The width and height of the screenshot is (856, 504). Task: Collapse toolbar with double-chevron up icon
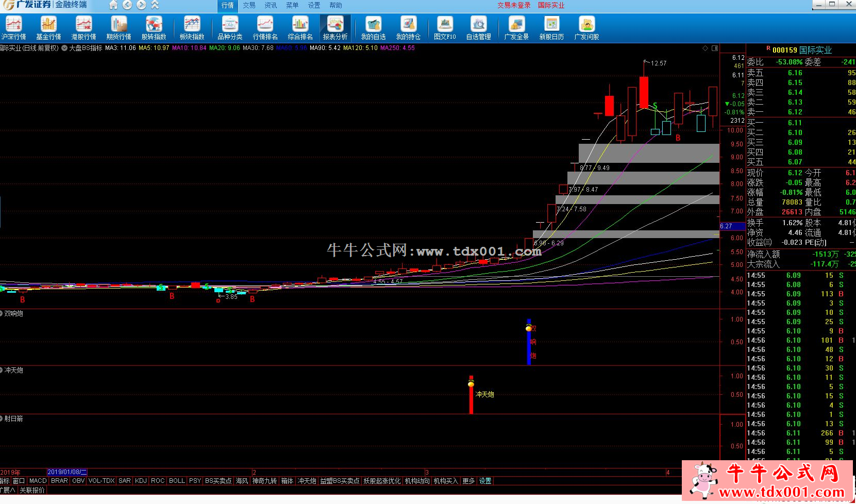[155, 5]
